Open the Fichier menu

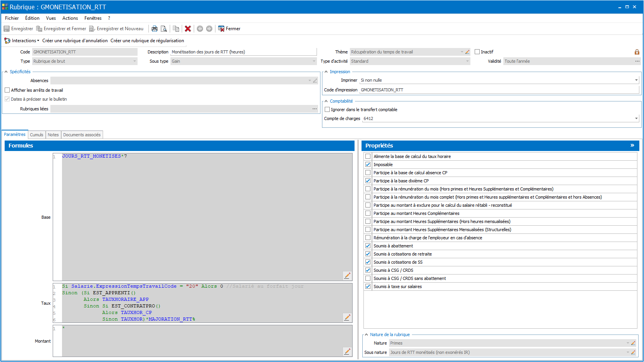(x=12, y=18)
